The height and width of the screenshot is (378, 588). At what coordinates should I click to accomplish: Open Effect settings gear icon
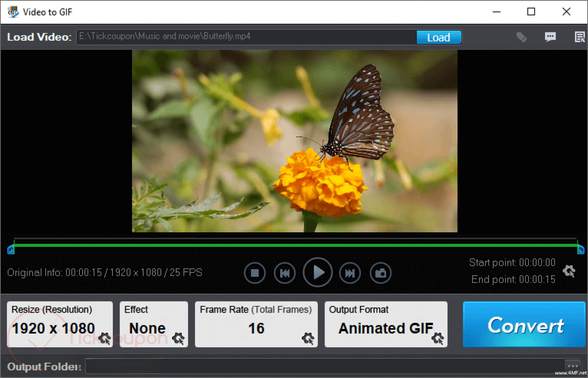click(x=178, y=338)
